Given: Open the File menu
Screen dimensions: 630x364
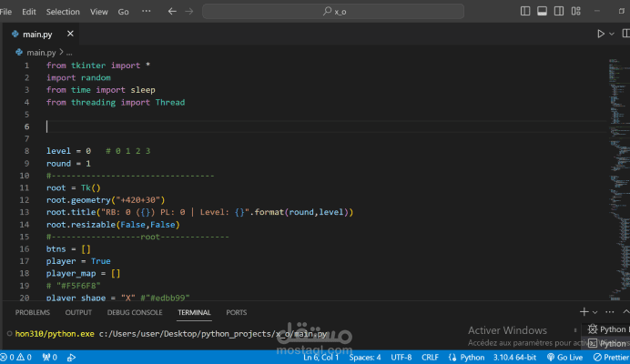Looking at the screenshot, I should point(5,12).
